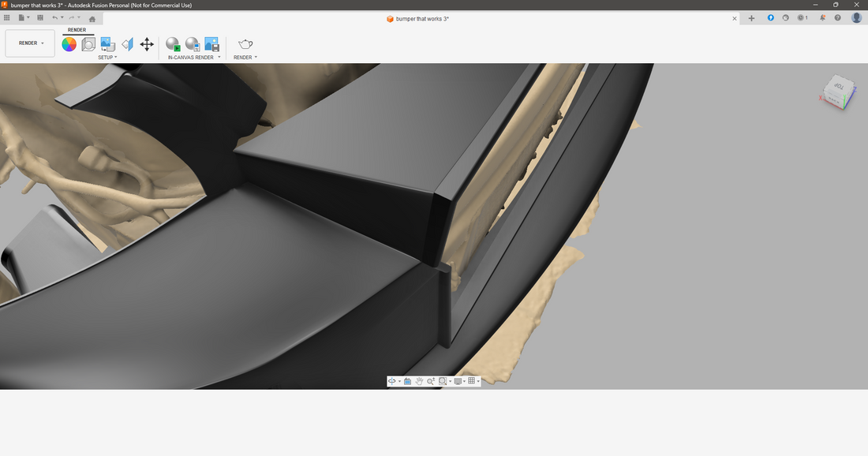Viewport: 868px width, 456px height.
Task: Start In-Canvas Render with the sphere play icon
Action: (x=173, y=44)
